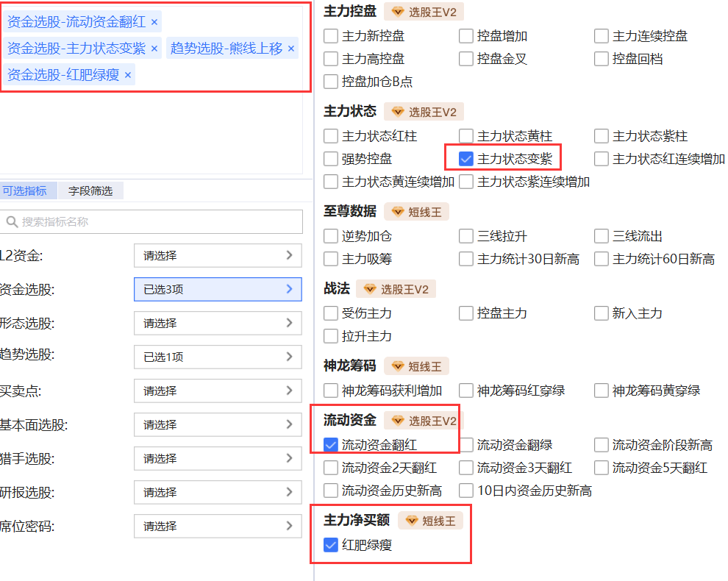Select the 可选指标 tab
Image resolution: width=728 pixels, height=581 pixels.
point(25,191)
